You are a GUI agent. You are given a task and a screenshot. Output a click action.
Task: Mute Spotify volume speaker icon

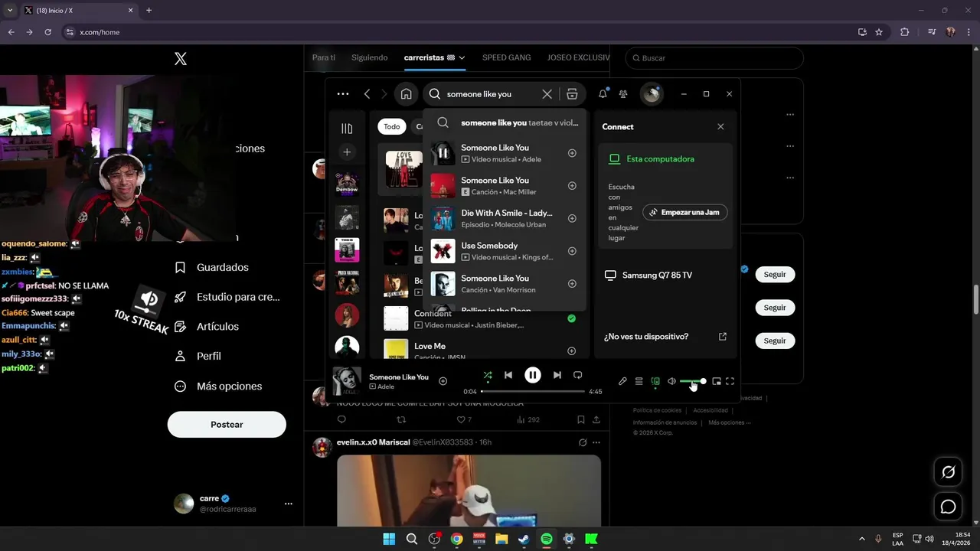click(x=671, y=381)
